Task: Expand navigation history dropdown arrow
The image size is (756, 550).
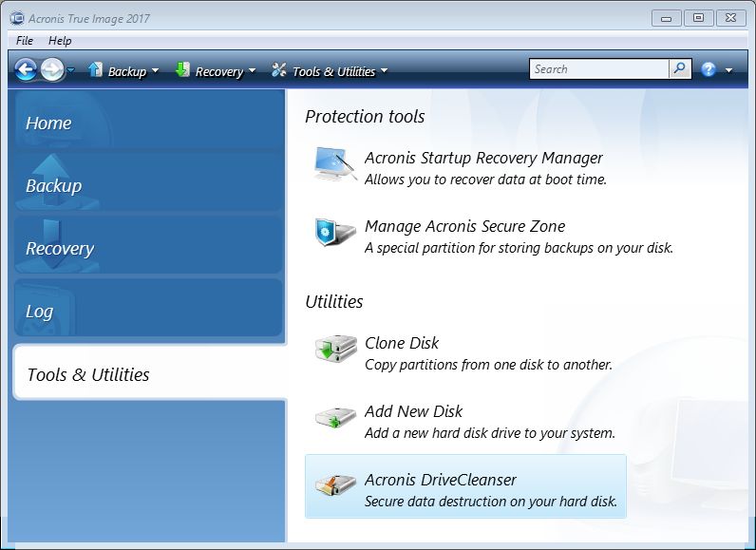Action: click(x=71, y=70)
